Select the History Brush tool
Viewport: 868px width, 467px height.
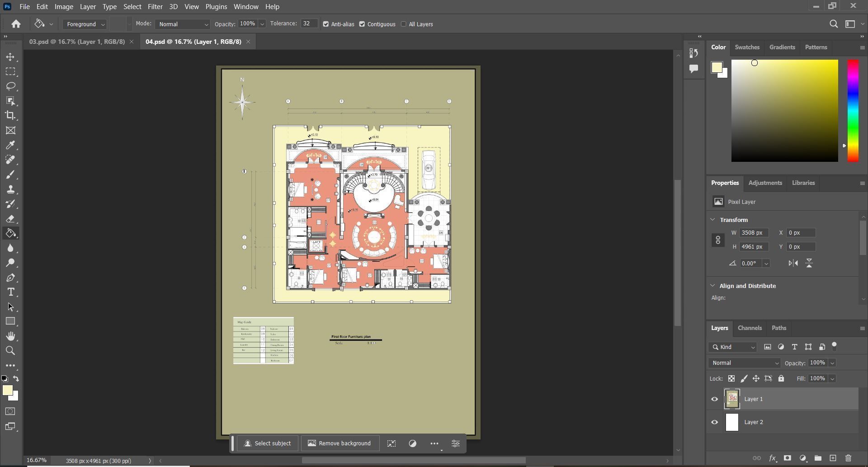10,204
